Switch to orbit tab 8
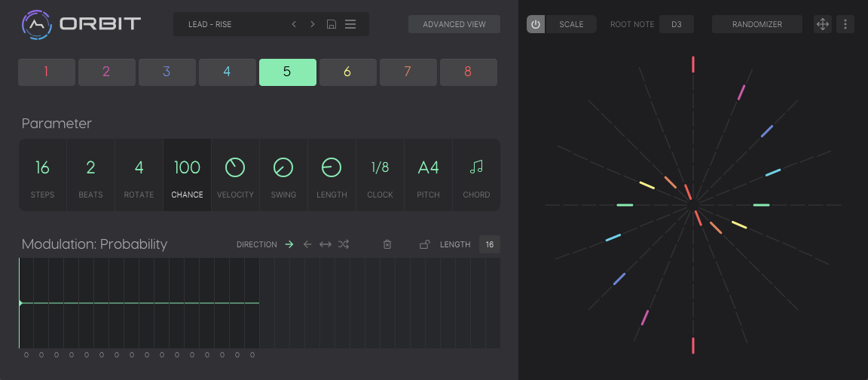Screen dimensions: 868x380 pyautogui.click(x=468, y=72)
